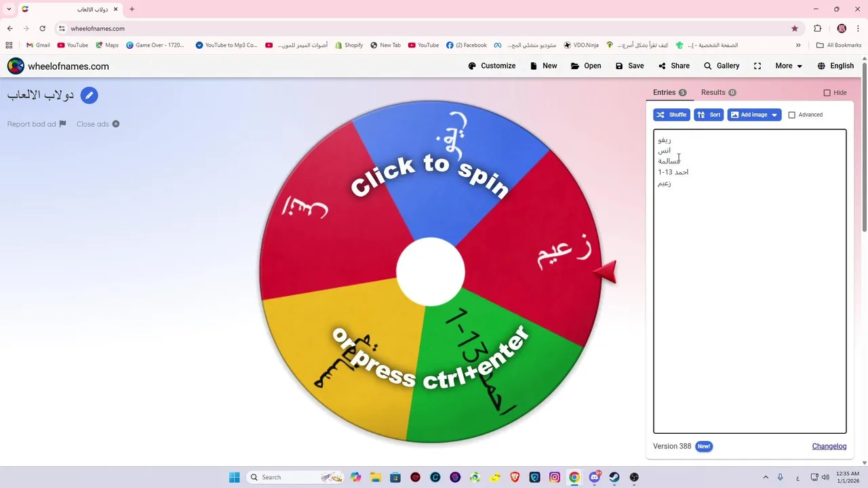868x488 pixels.
Task: Open Game Over - 1720 bookmark
Action: pyautogui.click(x=155, y=45)
